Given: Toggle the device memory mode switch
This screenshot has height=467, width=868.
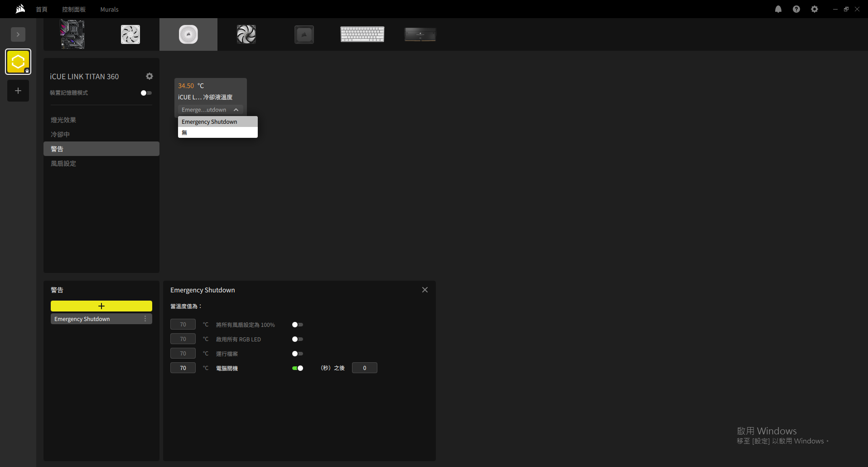Looking at the screenshot, I should point(146,93).
